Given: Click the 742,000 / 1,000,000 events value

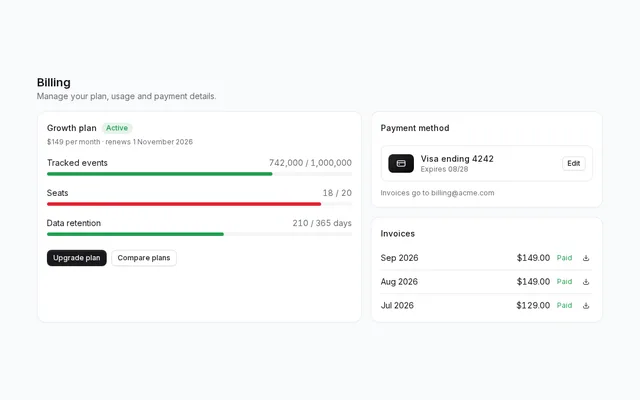Looking at the screenshot, I should point(310,163).
